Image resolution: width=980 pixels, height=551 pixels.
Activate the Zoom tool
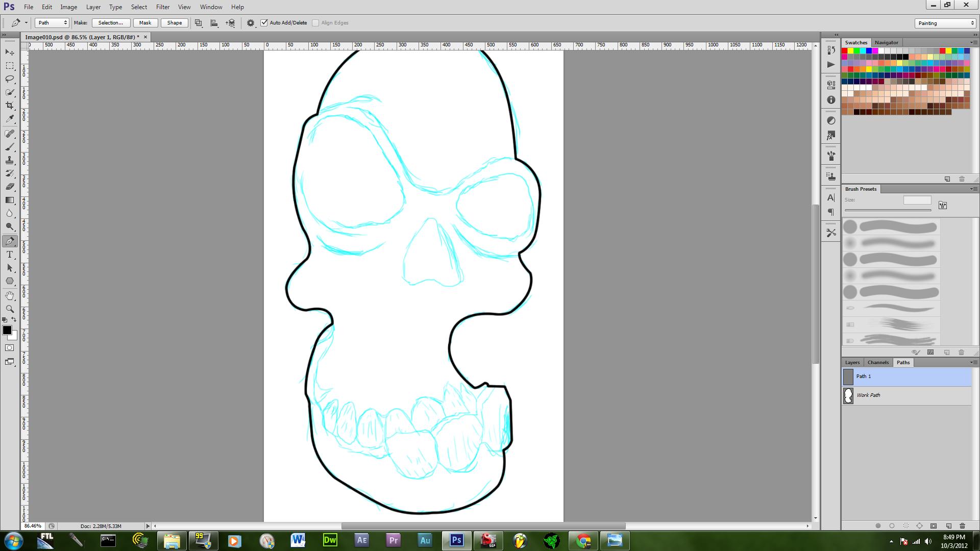(10, 309)
